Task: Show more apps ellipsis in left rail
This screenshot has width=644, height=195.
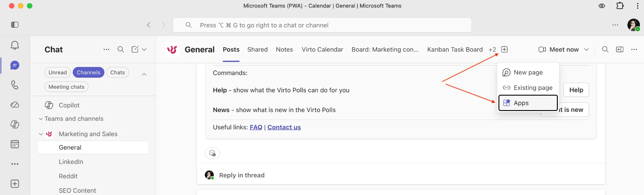Action: pyautogui.click(x=15, y=164)
